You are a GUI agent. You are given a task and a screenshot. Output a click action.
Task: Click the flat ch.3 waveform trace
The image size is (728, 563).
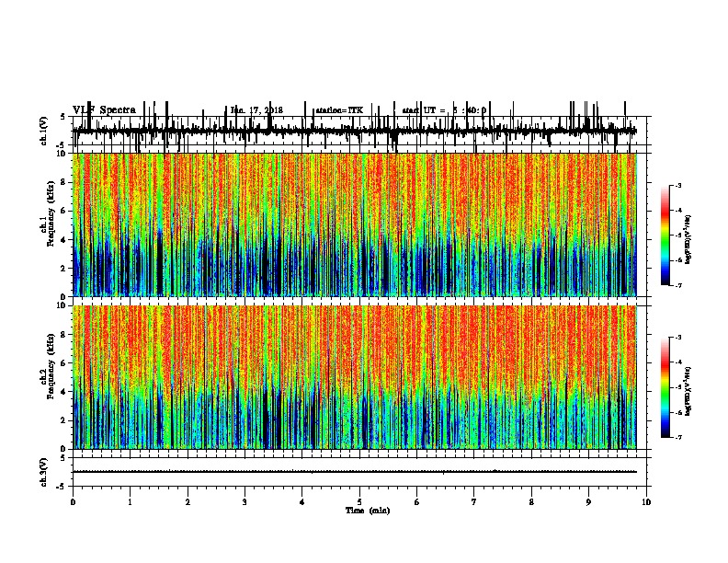355,472
